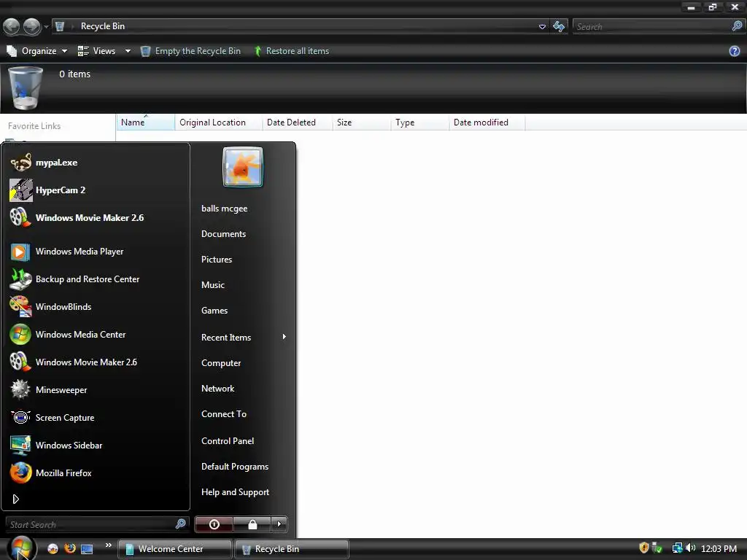Viewport: 747px width, 560px height.
Task: Open Network from Start menu
Action: coord(217,389)
